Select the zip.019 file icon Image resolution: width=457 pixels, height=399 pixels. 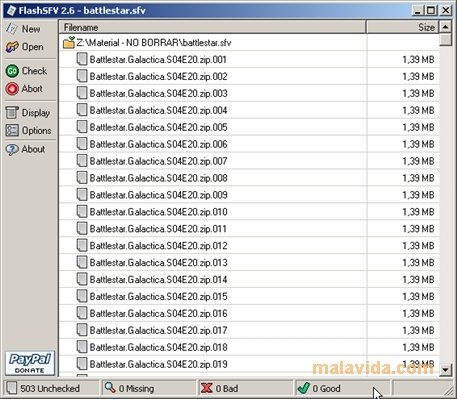pos(82,364)
